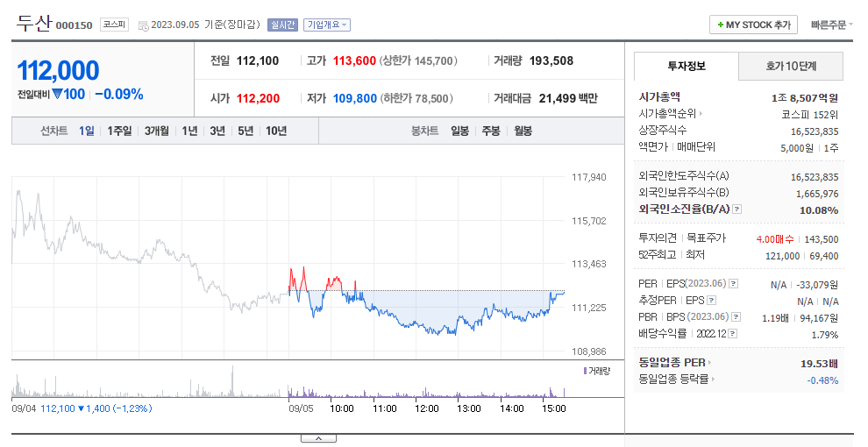This screenshot has width=868, height=447.
Task: Click the 4.00매수 investment opinion value
Action: click(x=775, y=239)
